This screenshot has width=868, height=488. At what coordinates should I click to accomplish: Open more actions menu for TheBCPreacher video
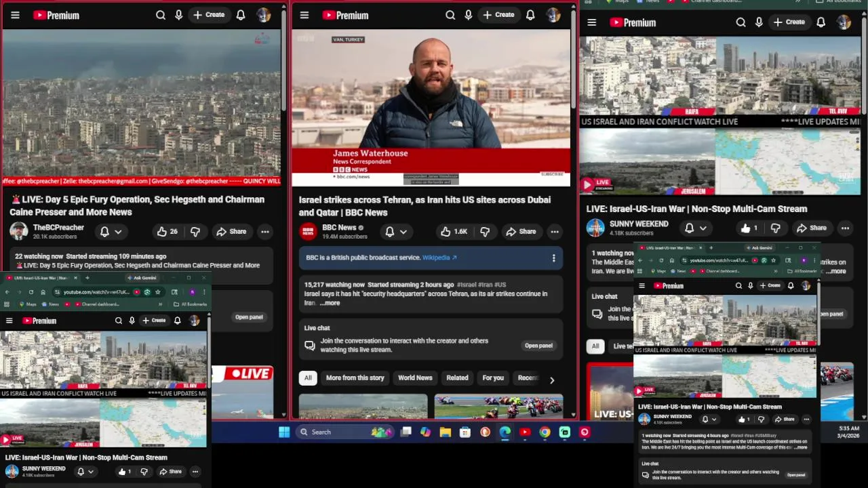(265, 231)
